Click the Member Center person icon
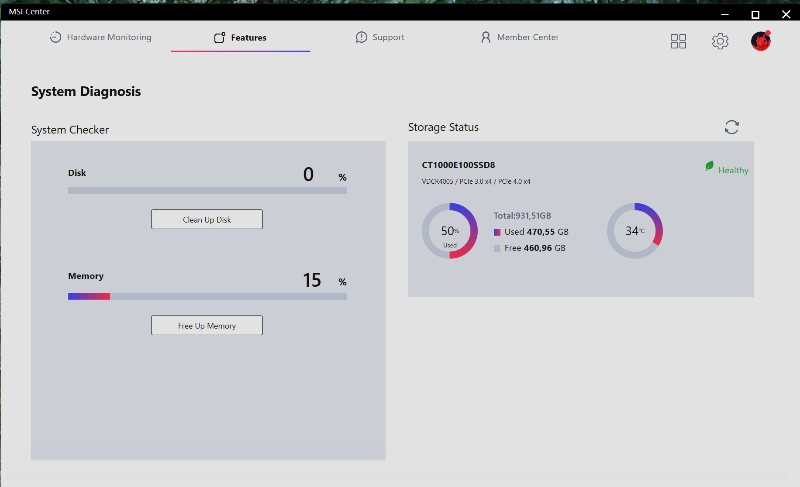 486,38
